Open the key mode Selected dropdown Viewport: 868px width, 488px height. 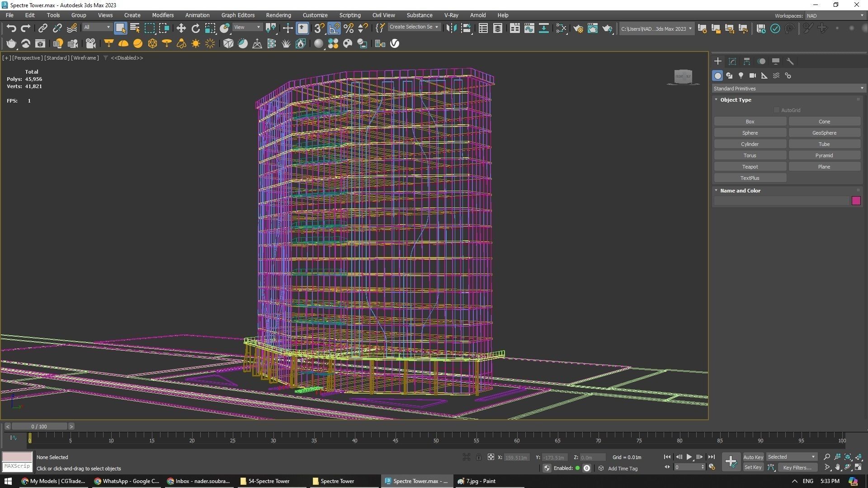pos(791,457)
